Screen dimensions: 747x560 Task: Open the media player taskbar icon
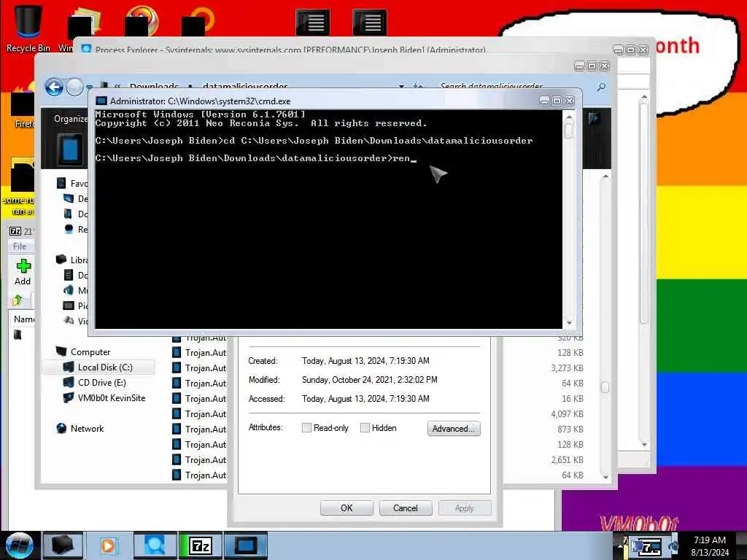(x=108, y=545)
